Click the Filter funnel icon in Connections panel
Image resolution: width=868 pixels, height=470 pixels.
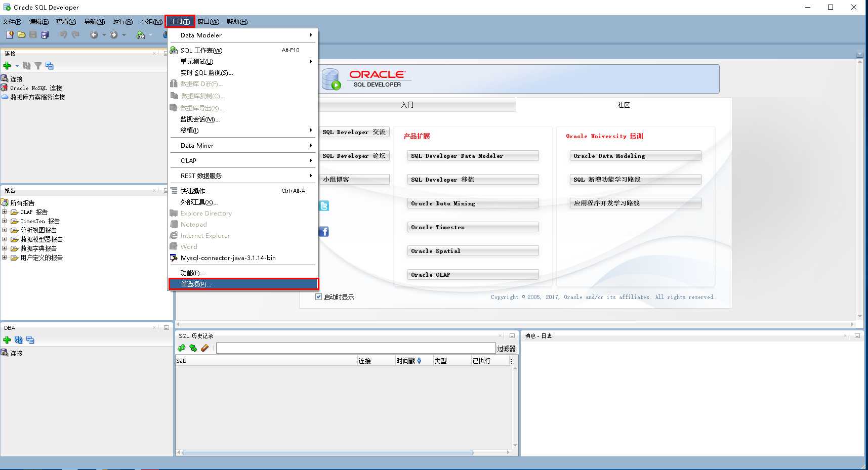[x=38, y=66]
